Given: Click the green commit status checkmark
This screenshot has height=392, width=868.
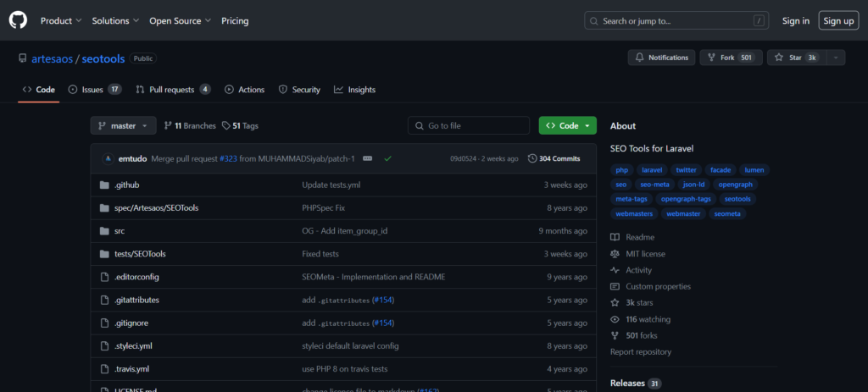Looking at the screenshot, I should pos(387,158).
